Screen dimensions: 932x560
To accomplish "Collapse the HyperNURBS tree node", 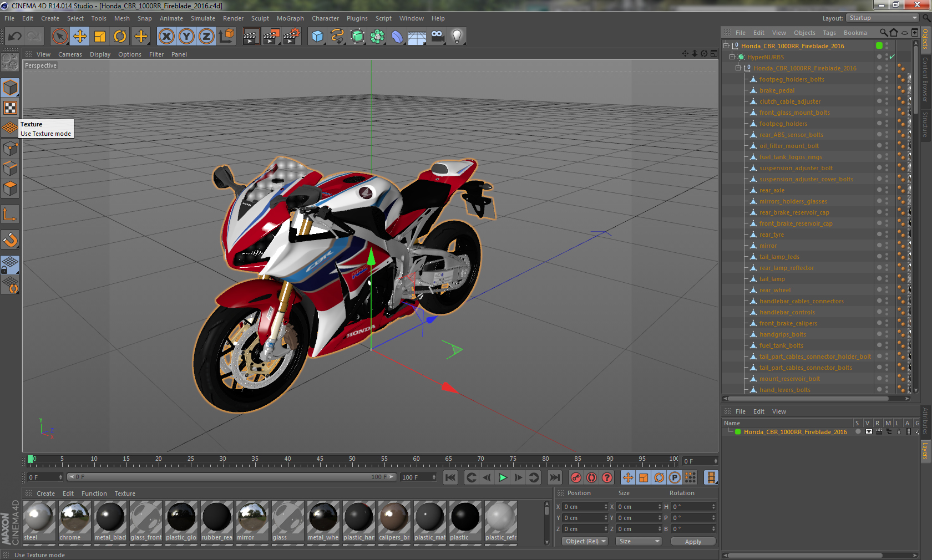I will 732,57.
